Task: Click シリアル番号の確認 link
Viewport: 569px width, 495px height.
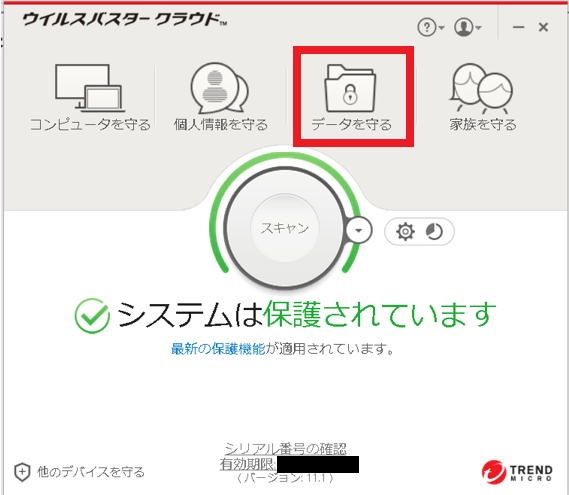Action: tap(286, 449)
